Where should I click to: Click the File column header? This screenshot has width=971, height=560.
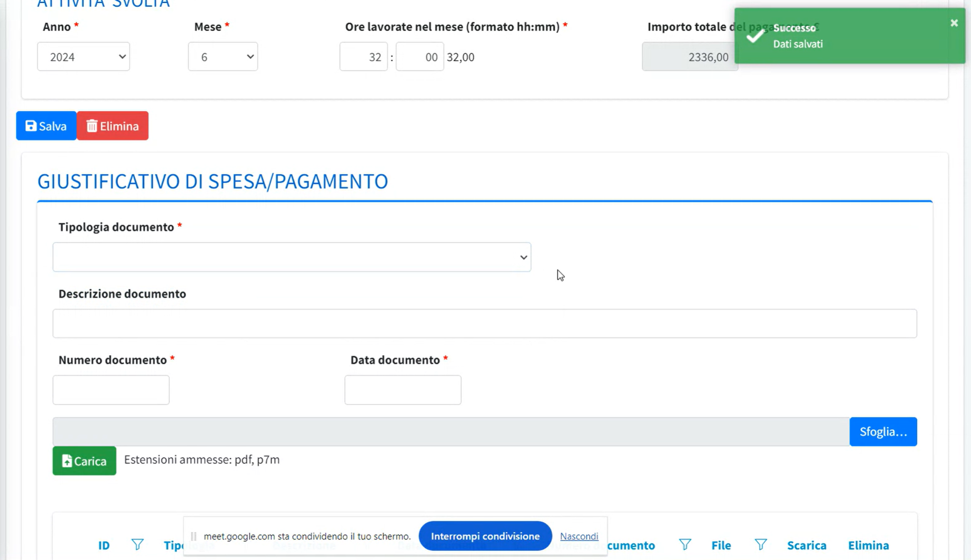click(x=721, y=545)
